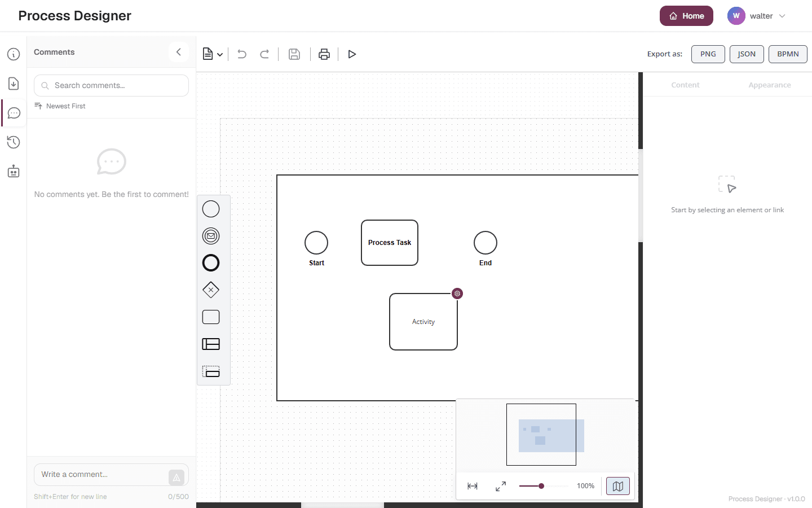812x508 pixels.
Task: Expand the walter user account menu
Action: pos(757,16)
